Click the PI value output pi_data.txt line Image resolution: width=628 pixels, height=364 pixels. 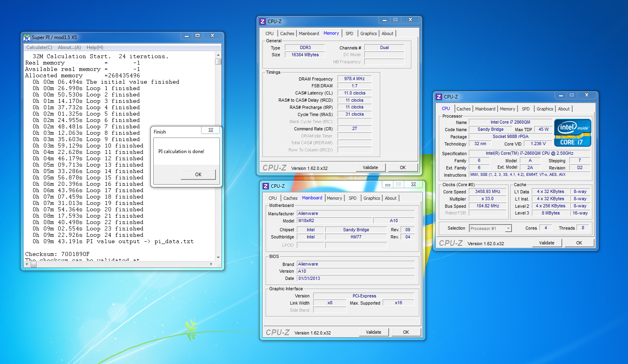[113, 241]
